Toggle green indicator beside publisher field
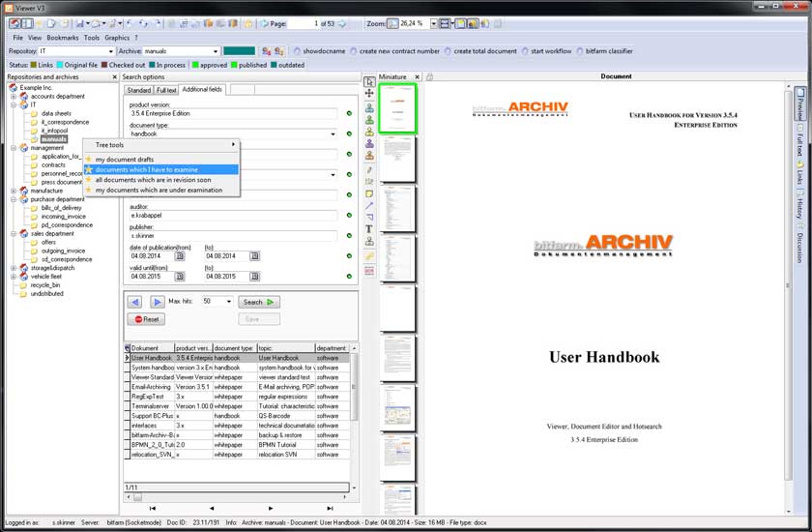 point(349,235)
